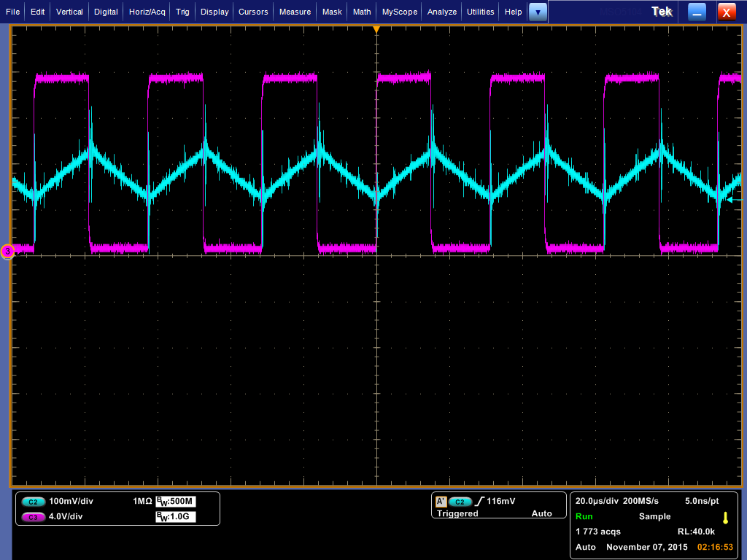Open the Math menu
This screenshot has width=747, height=560.
[362, 12]
